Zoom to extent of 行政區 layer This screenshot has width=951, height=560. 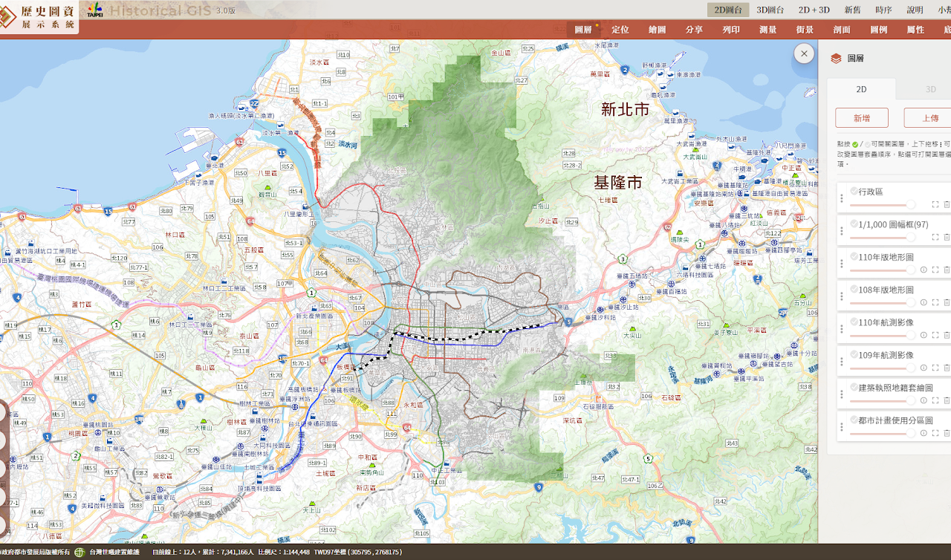(935, 204)
